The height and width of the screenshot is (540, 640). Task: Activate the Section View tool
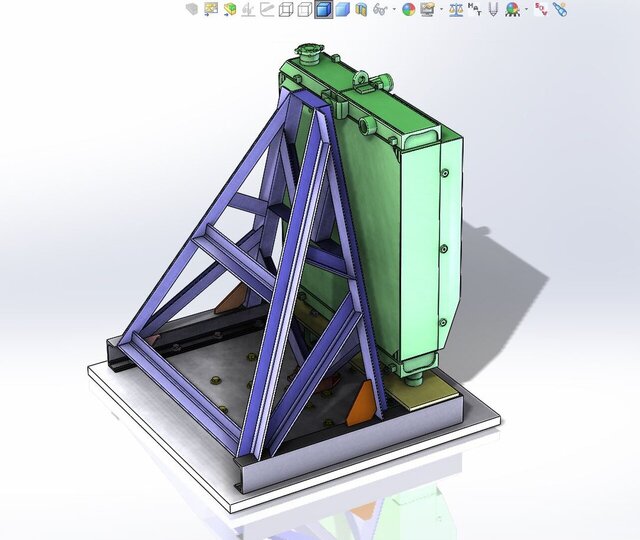coord(361,9)
